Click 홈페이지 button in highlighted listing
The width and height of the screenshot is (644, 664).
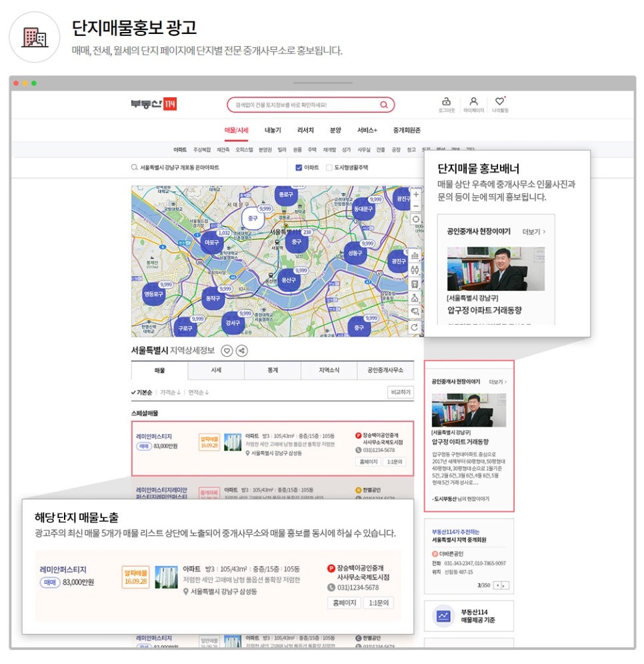click(369, 461)
